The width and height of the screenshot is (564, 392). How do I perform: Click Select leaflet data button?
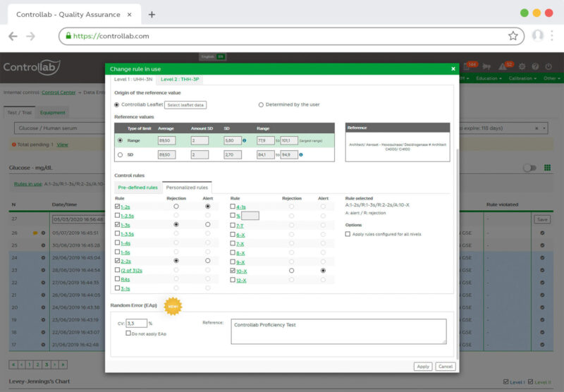[185, 105]
